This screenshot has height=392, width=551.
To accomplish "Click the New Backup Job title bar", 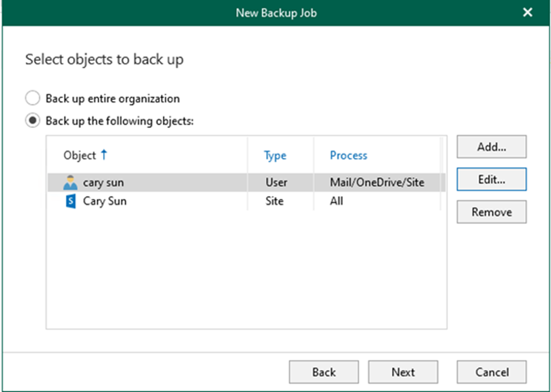I will click(x=276, y=13).
